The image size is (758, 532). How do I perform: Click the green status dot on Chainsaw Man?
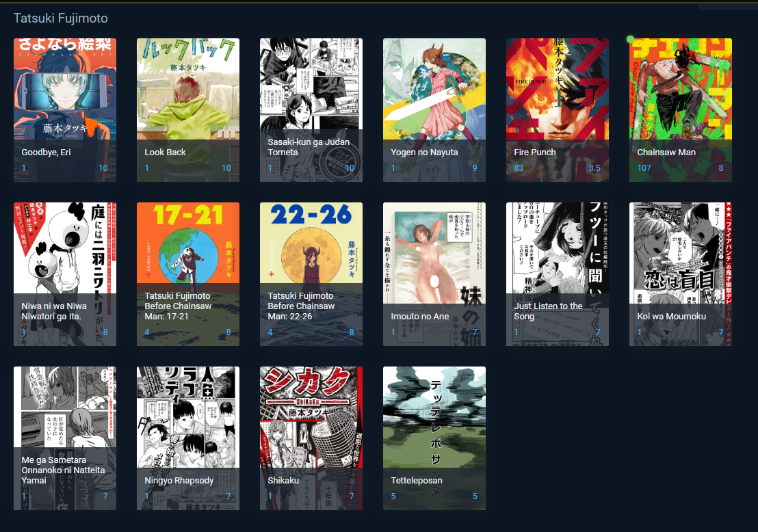click(630, 39)
